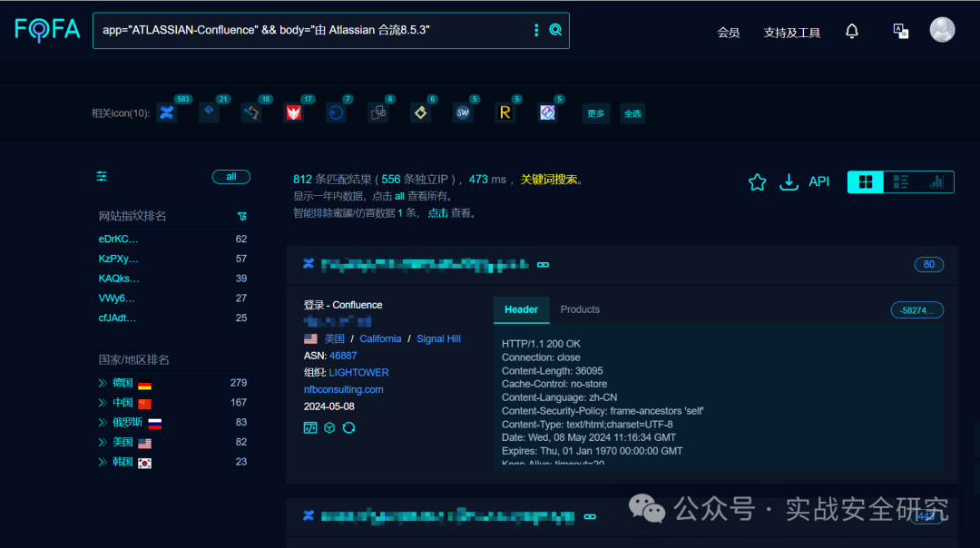Click the California region link
This screenshot has width=980, height=548.
pos(380,338)
